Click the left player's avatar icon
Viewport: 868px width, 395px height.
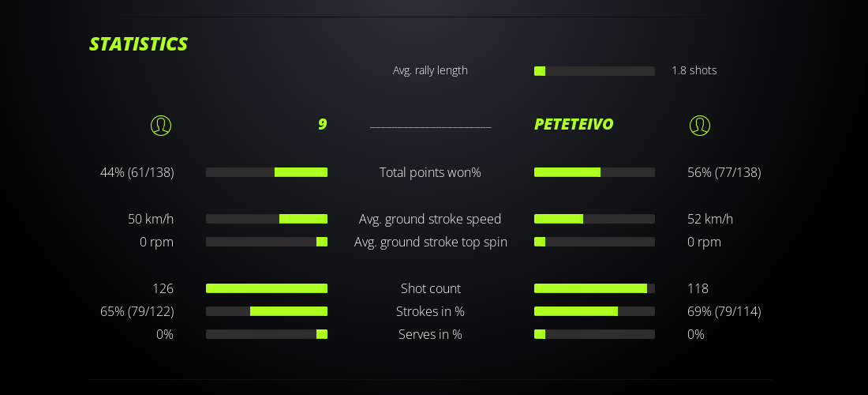click(161, 126)
